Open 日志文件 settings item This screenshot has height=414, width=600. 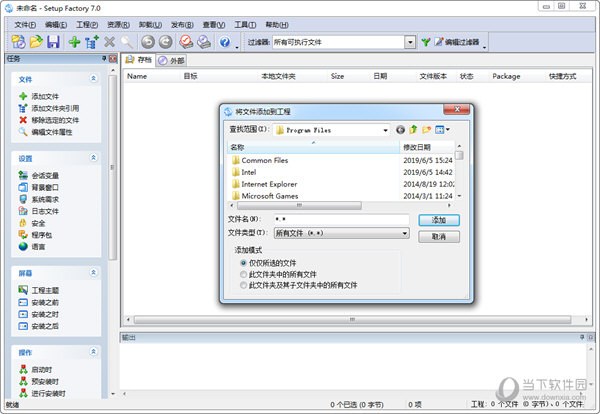click(39, 211)
